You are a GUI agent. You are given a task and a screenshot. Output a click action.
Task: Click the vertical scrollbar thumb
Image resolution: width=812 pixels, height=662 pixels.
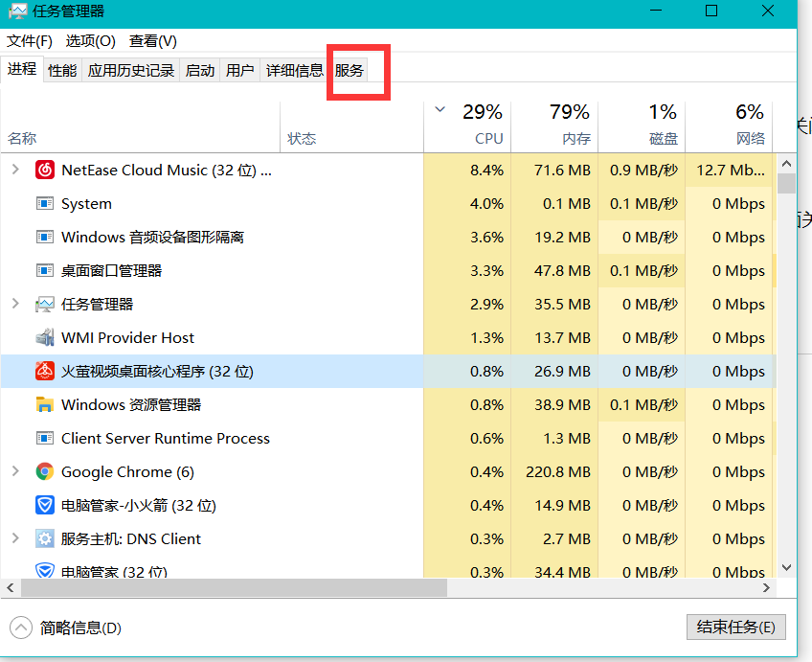coord(787,183)
